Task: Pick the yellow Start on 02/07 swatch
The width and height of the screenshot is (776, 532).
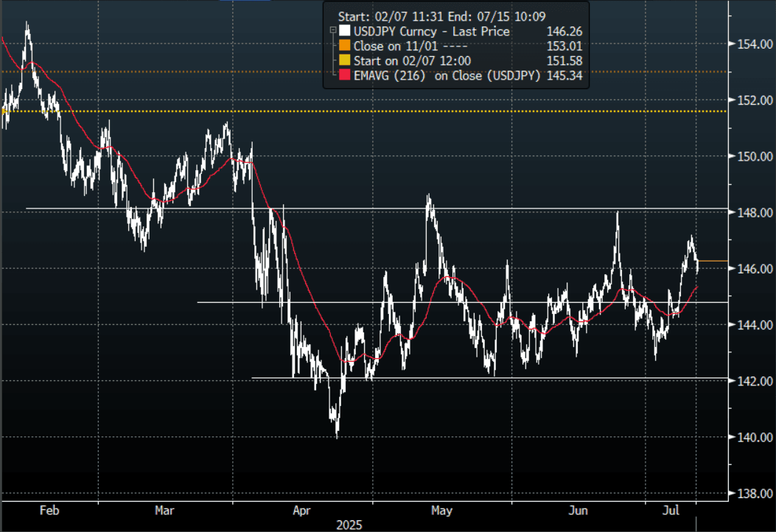Action: tap(344, 60)
